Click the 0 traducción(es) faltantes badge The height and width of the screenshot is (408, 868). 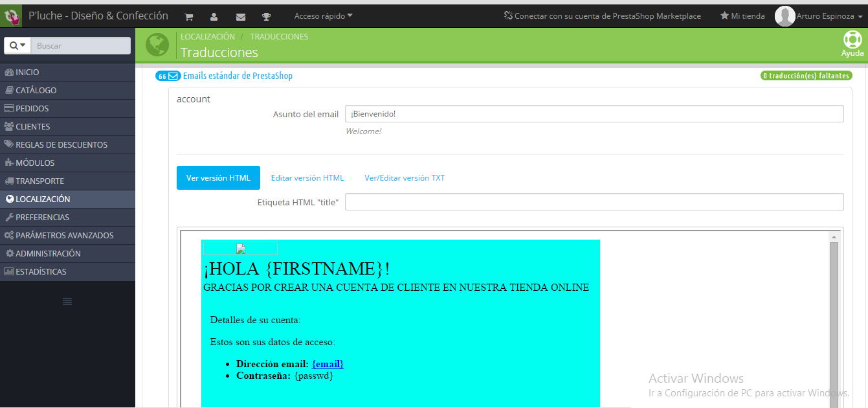[x=806, y=76]
